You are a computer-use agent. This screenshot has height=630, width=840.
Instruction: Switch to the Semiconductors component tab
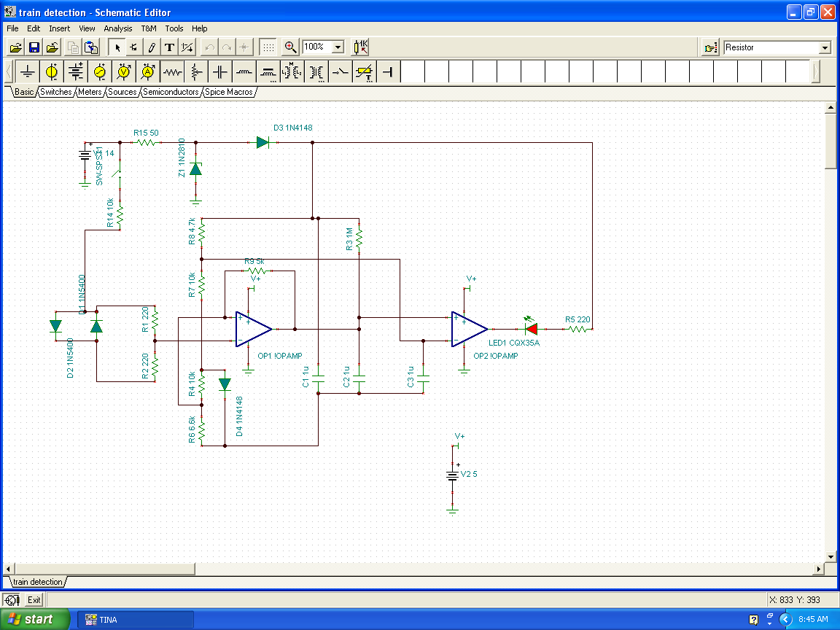[171, 92]
